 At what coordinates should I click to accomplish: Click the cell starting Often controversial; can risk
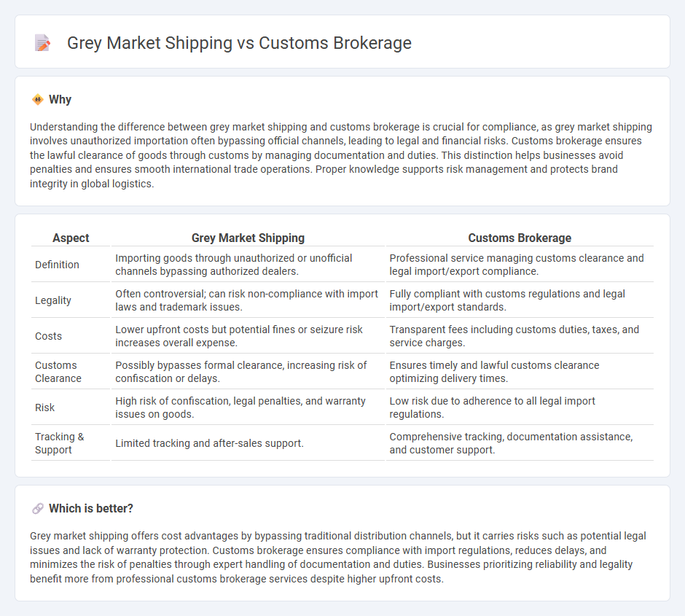click(248, 300)
